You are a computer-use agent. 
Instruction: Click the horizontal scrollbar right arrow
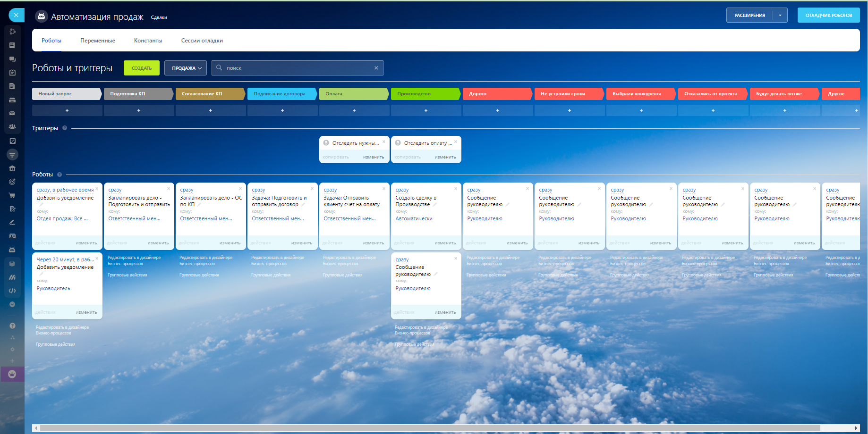(x=856, y=428)
